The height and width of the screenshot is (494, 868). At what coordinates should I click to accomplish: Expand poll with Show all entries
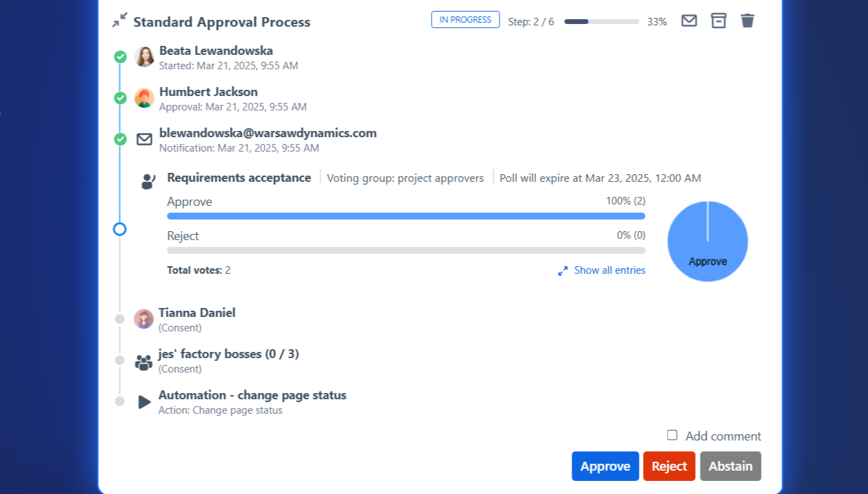pyautogui.click(x=602, y=270)
